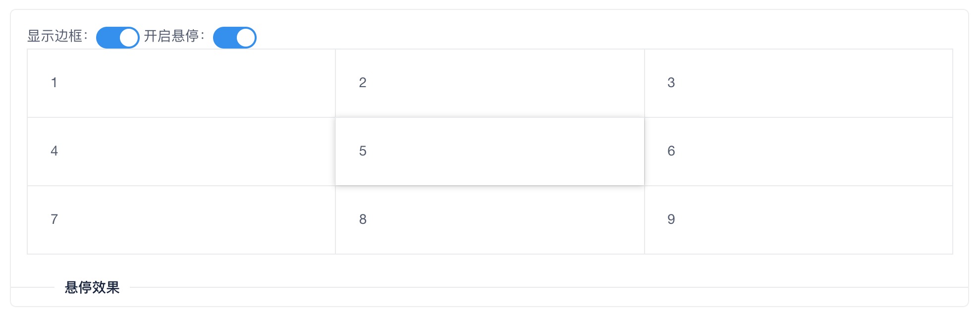Screen dimensions: 980x316
Task: Select grid cell number 6
Action: point(799,152)
